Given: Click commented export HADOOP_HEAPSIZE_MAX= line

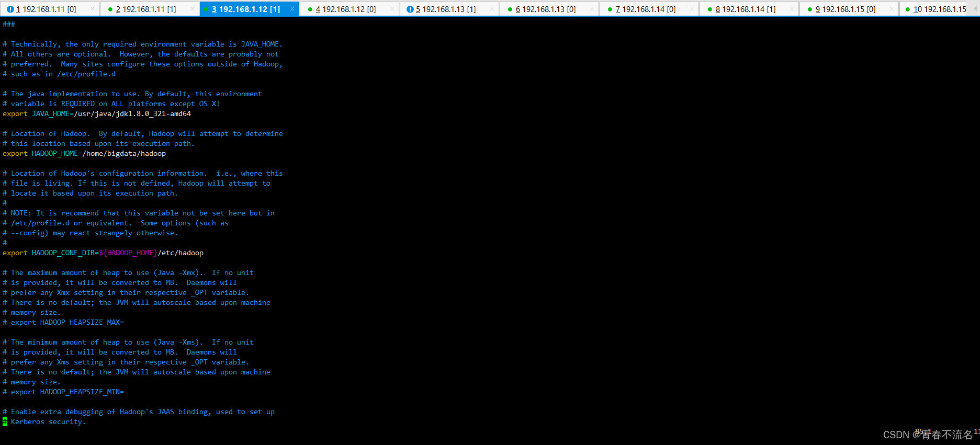Looking at the screenshot, I should click(63, 322).
